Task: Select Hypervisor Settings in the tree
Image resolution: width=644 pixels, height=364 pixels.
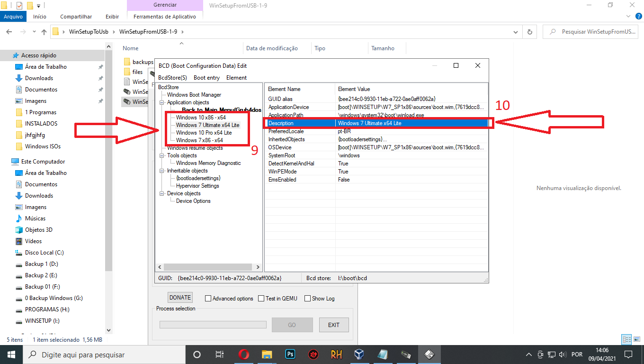Action: coord(197,186)
